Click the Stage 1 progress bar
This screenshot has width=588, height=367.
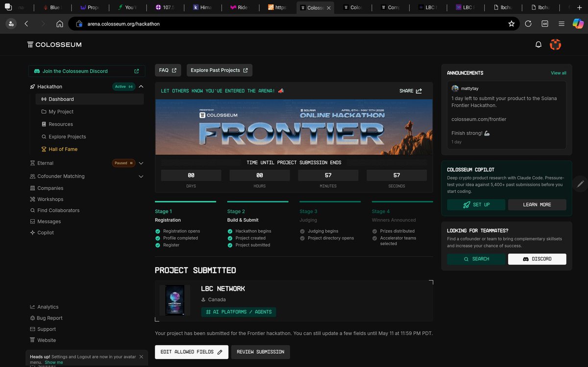tap(185, 201)
